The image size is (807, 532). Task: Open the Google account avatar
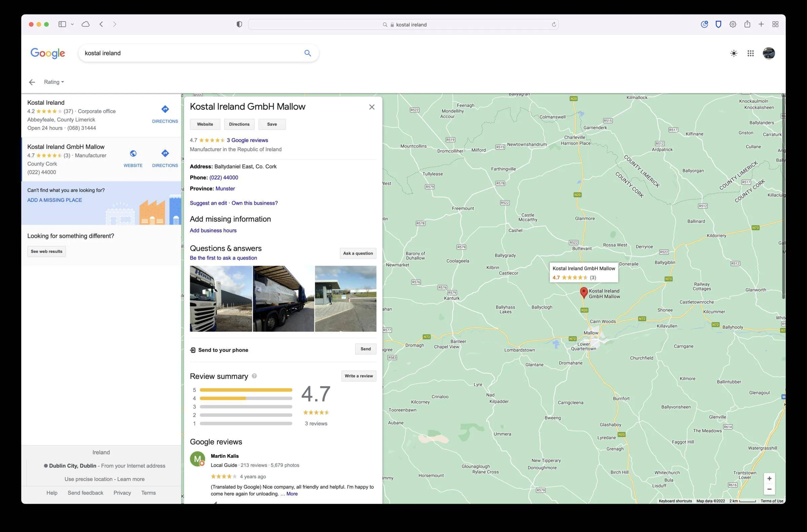769,53
